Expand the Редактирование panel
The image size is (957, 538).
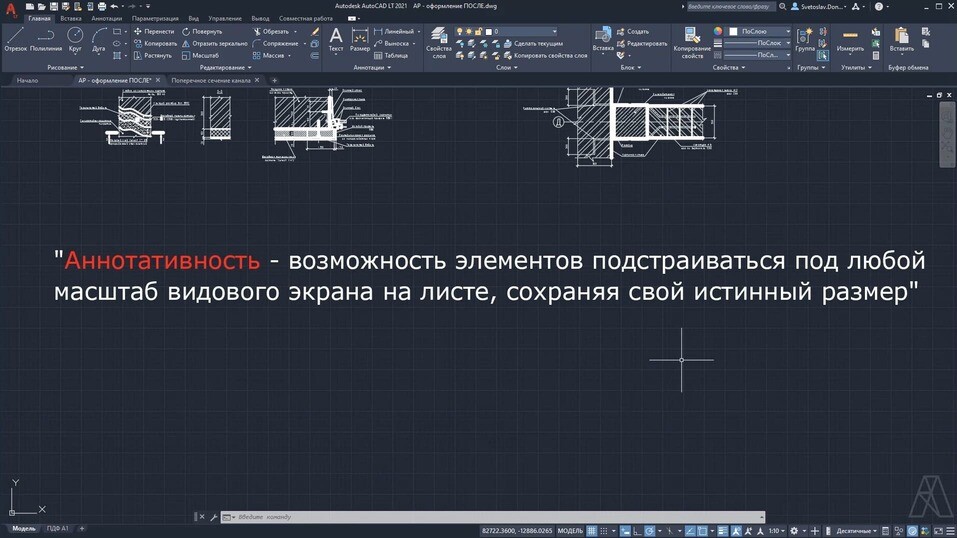tap(225, 68)
